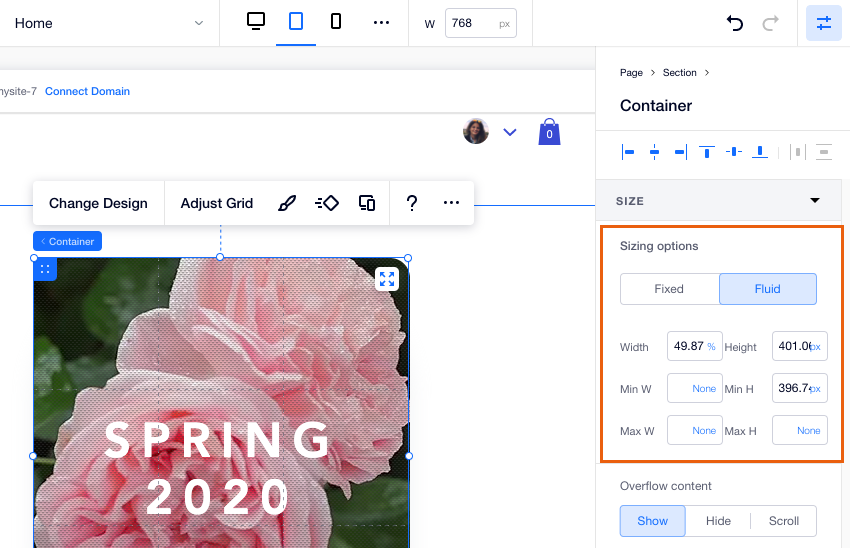Click distribute horizontally icon

(797, 152)
